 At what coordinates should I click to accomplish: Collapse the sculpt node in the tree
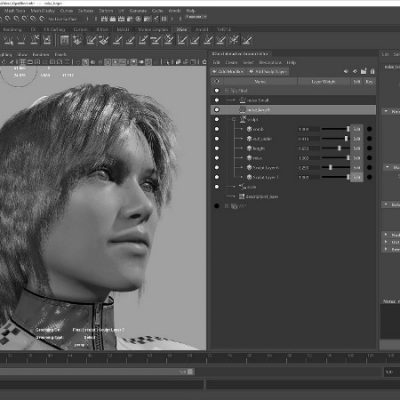pos(234,119)
